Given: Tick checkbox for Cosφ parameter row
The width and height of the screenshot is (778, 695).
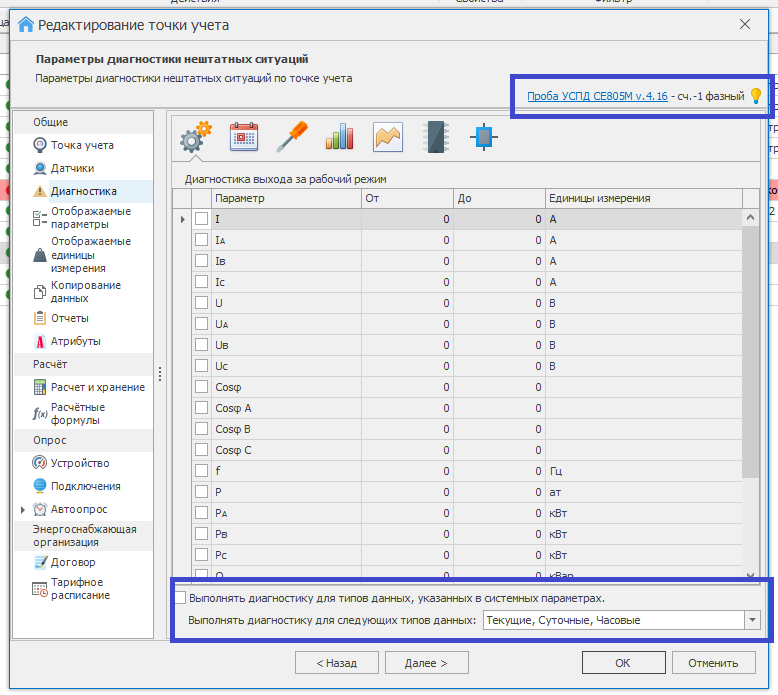Looking at the screenshot, I should (x=202, y=387).
